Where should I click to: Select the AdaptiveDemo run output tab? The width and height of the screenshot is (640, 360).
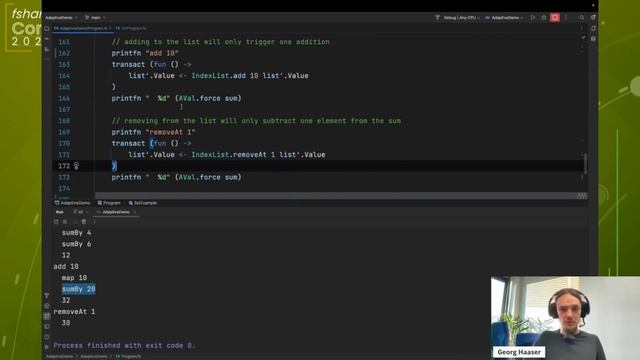tap(116, 212)
